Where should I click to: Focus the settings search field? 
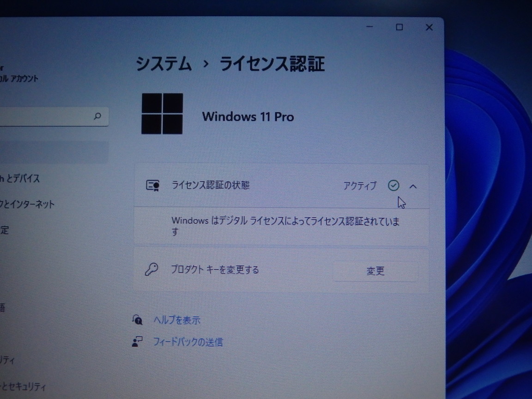tap(54, 117)
